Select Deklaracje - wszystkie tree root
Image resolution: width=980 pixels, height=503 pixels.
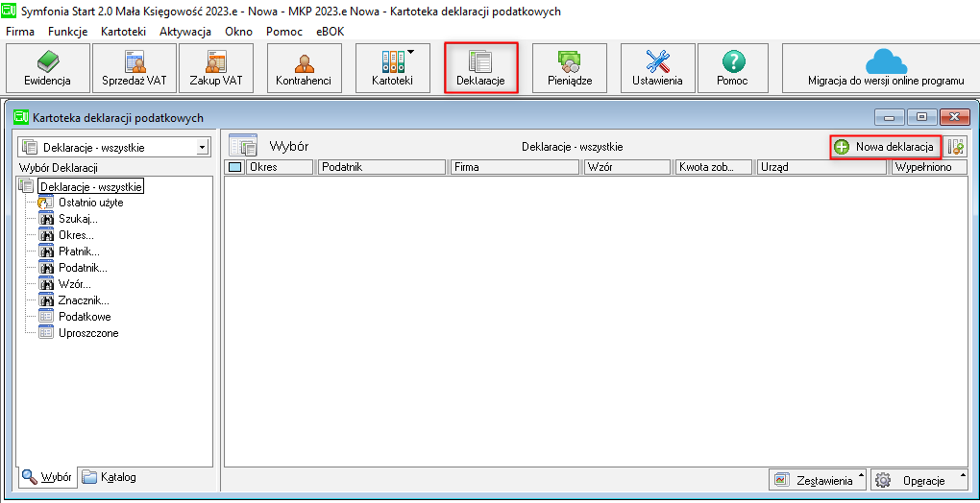tap(91, 186)
